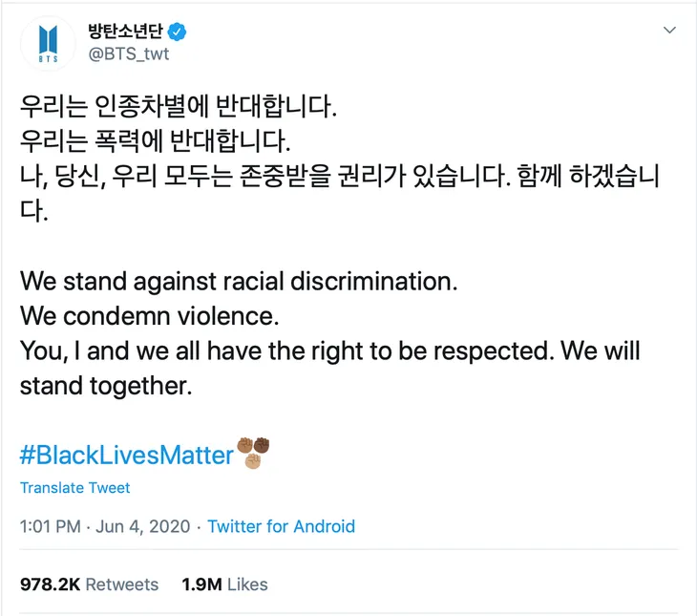Click Translate Tweet
The height and width of the screenshot is (616, 697).
point(75,488)
